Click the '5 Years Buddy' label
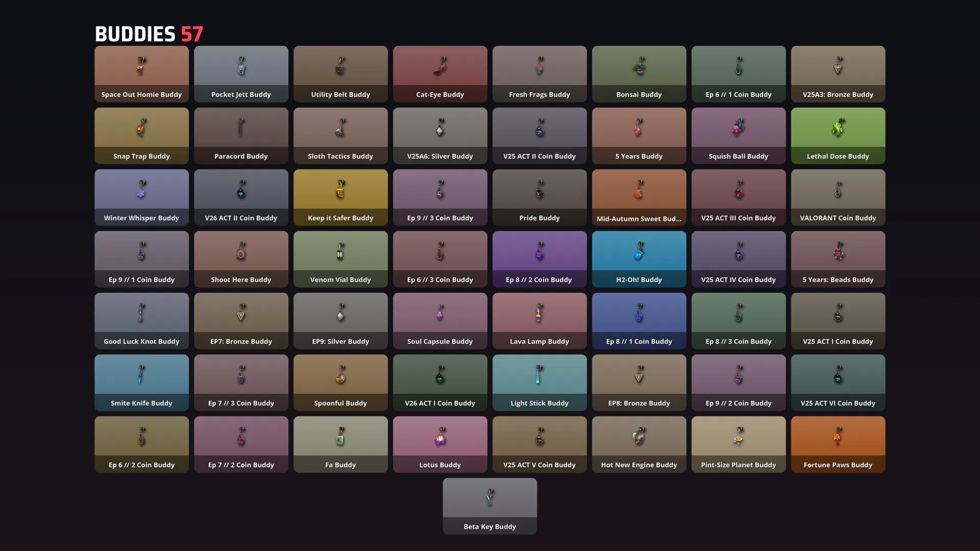 click(639, 156)
